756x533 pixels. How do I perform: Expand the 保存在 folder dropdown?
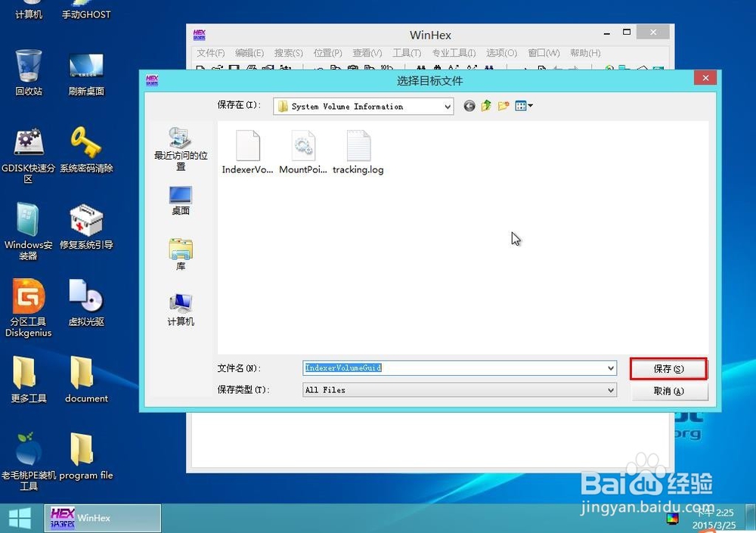point(447,107)
